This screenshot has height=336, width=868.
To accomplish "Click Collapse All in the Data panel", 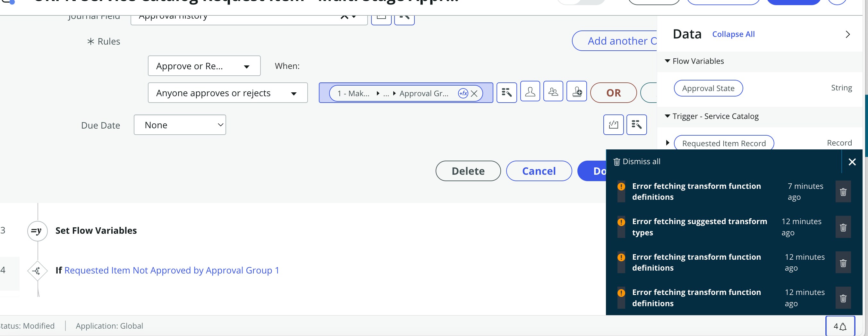I will [x=734, y=34].
